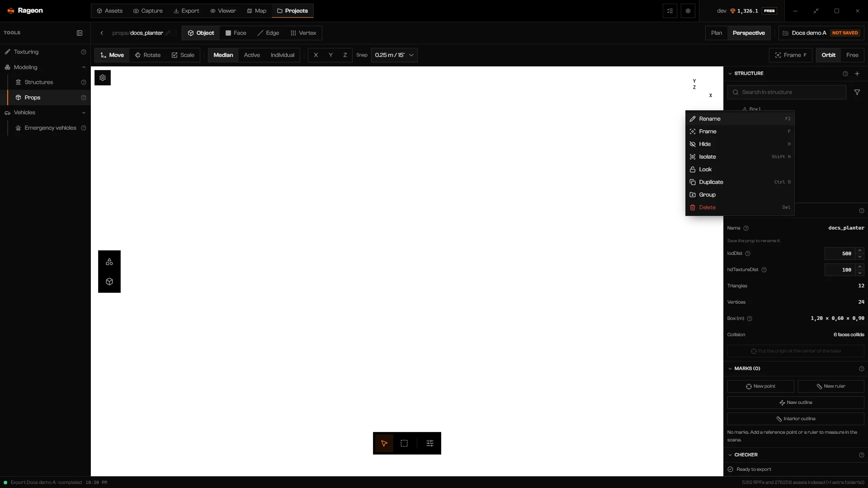
Task: Switch camera mode to Free
Action: pyautogui.click(x=852, y=55)
